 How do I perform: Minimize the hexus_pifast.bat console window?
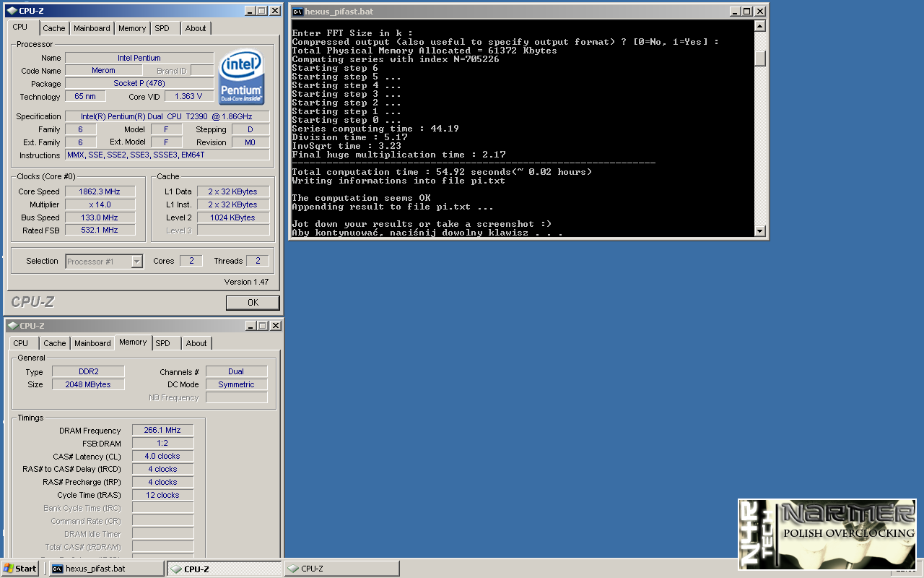736,12
